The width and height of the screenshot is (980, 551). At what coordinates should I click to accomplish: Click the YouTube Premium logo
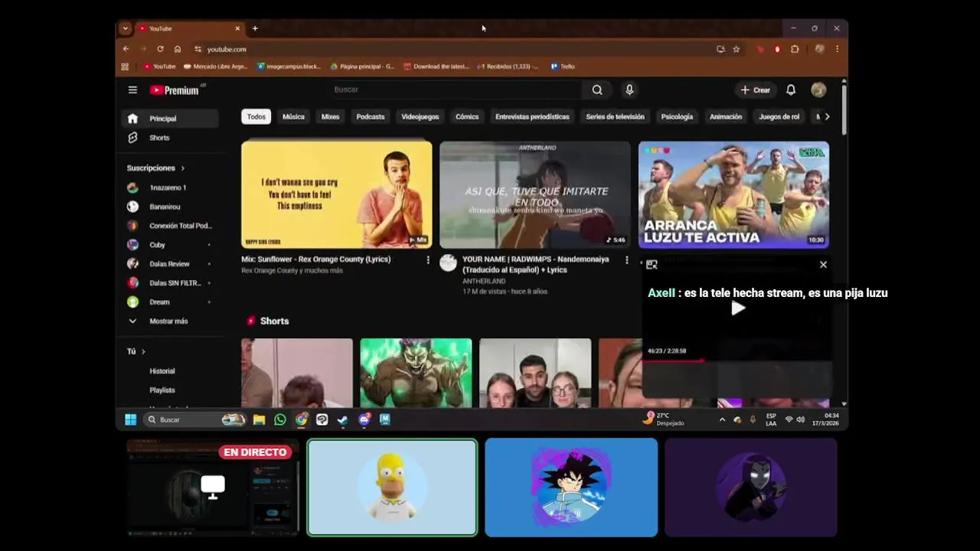click(x=175, y=90)
